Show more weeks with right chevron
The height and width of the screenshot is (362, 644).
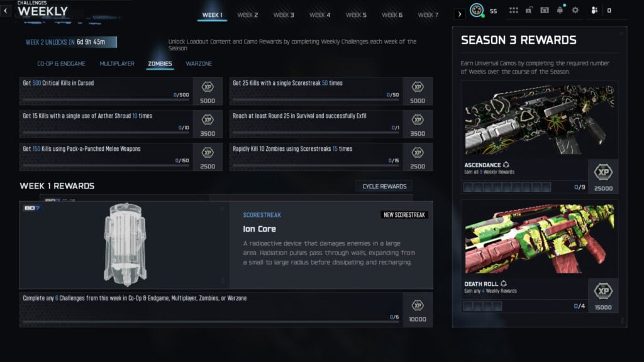pos(460,14)
